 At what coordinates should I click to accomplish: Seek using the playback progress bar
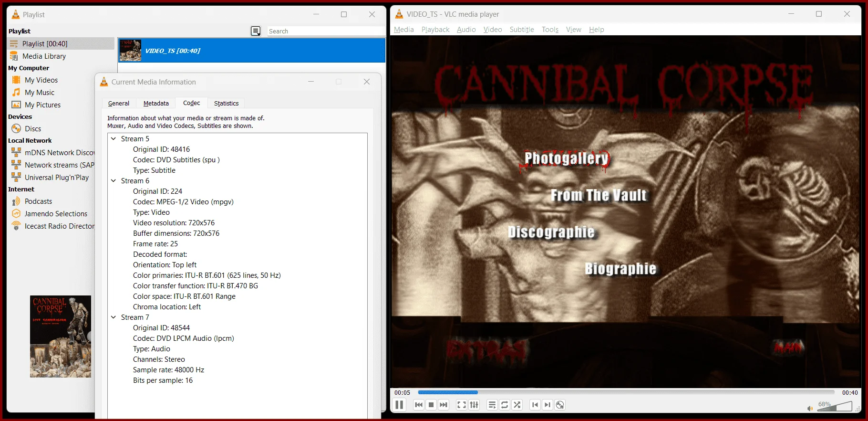(626, 392)
